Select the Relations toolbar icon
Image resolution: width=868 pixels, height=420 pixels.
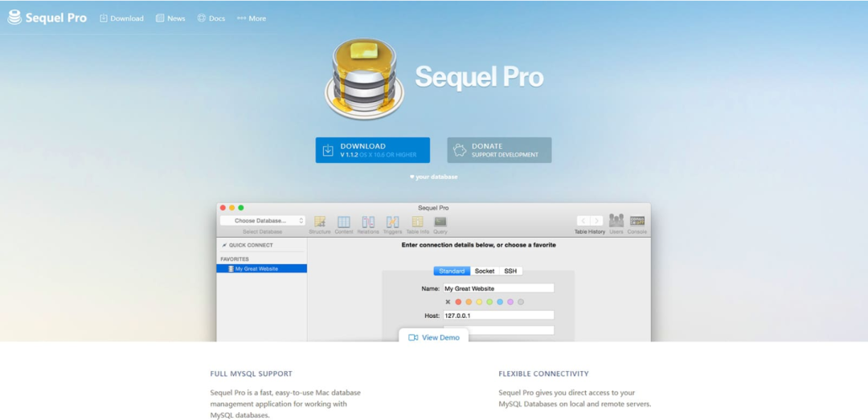tap(368, 222)
